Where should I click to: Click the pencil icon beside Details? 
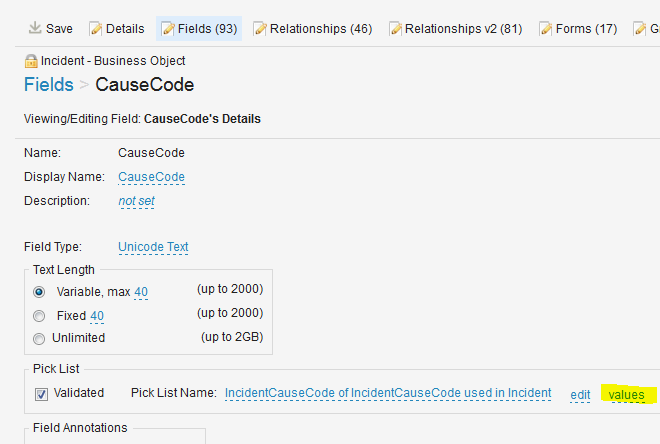click(96, 29)
